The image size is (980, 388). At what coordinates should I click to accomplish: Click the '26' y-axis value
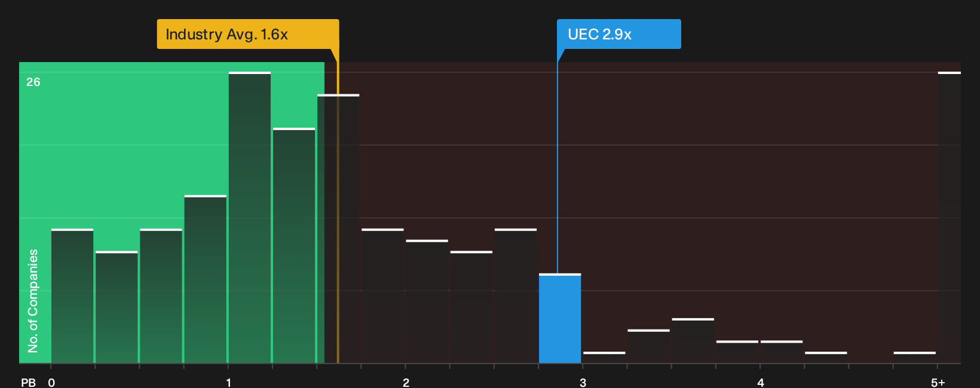(33, 82)
